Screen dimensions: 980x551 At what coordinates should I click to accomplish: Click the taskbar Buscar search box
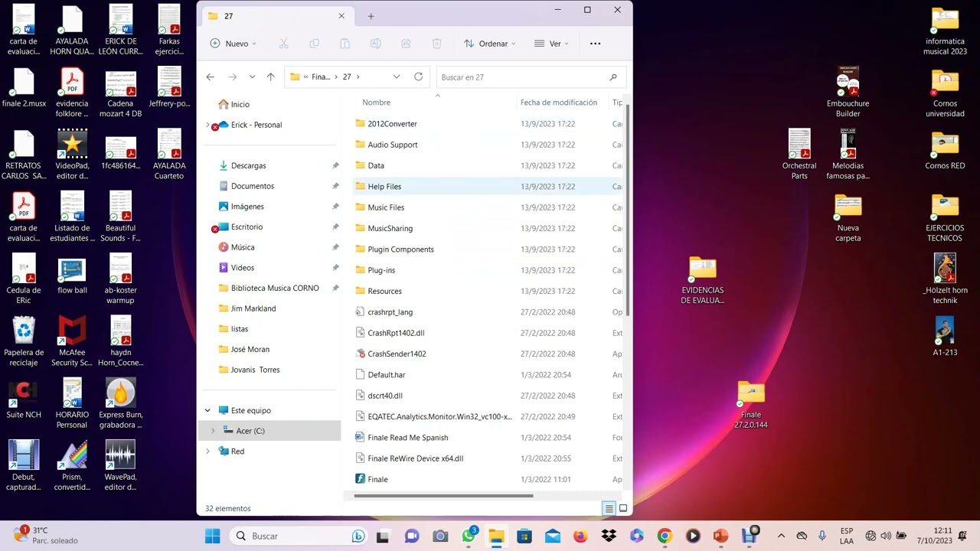(299, 536)
